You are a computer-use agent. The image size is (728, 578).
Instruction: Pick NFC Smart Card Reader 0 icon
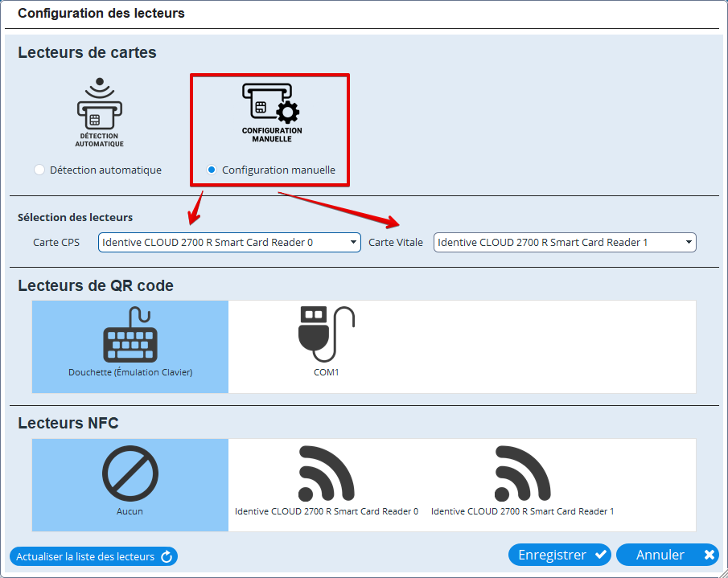(326, 473)
